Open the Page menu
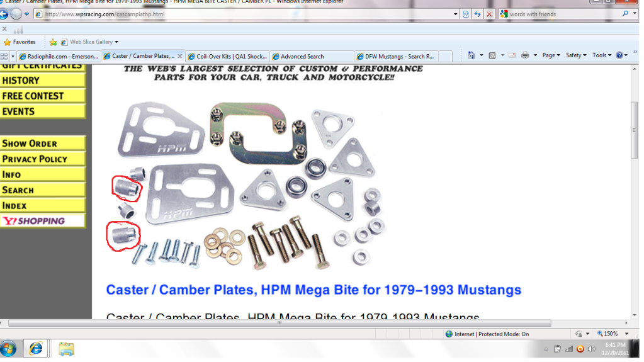 tap(551, 55)
